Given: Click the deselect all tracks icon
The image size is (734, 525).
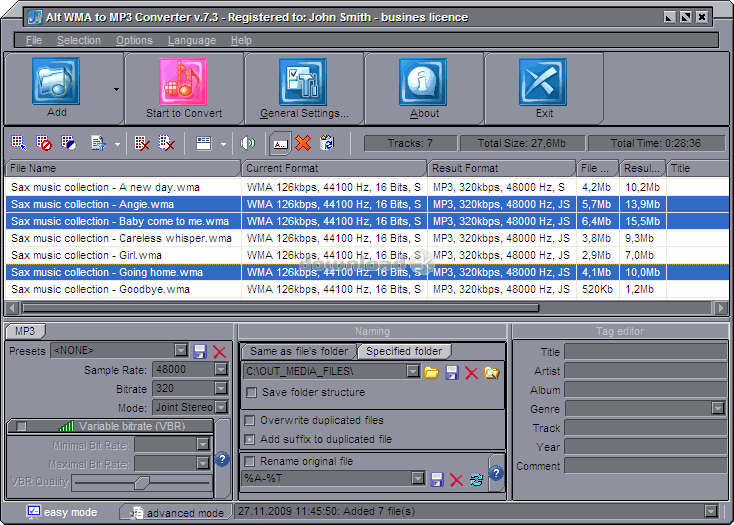Looking at the screenshot, I should point(44,143).
